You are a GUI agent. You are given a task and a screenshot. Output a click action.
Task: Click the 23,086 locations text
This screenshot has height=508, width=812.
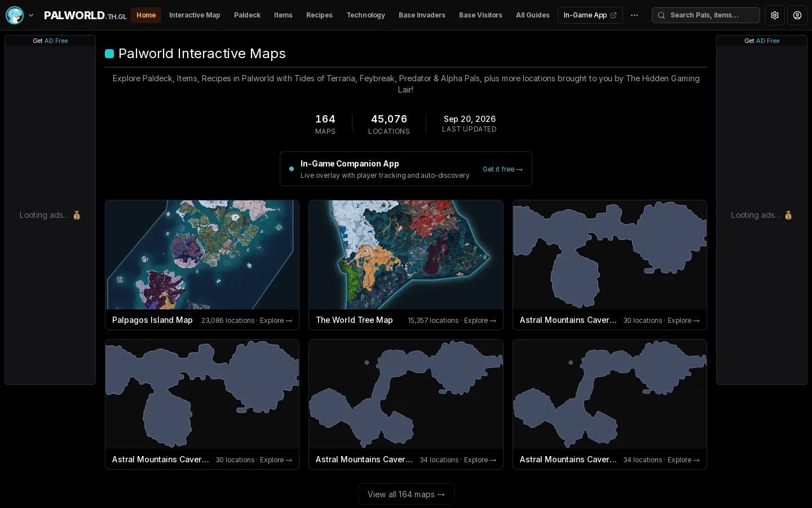coord(228,321)
